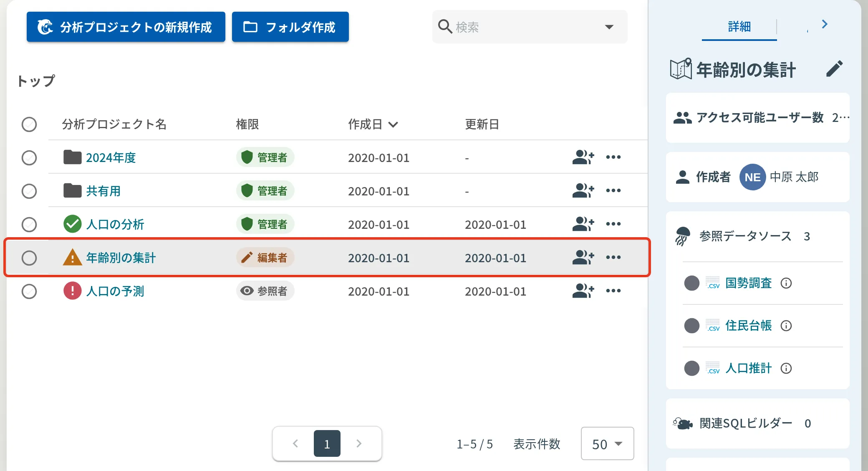Select the checkbox for 人口の予測 row
The height and width of the screenshot is (471, 868).
pyautogui.click(x=29, y=291)
